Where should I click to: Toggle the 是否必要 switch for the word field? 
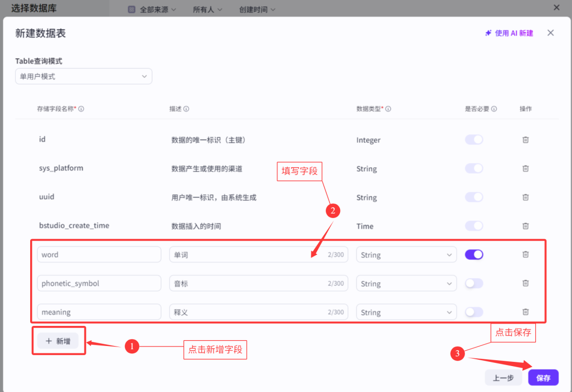coord(474,254)
